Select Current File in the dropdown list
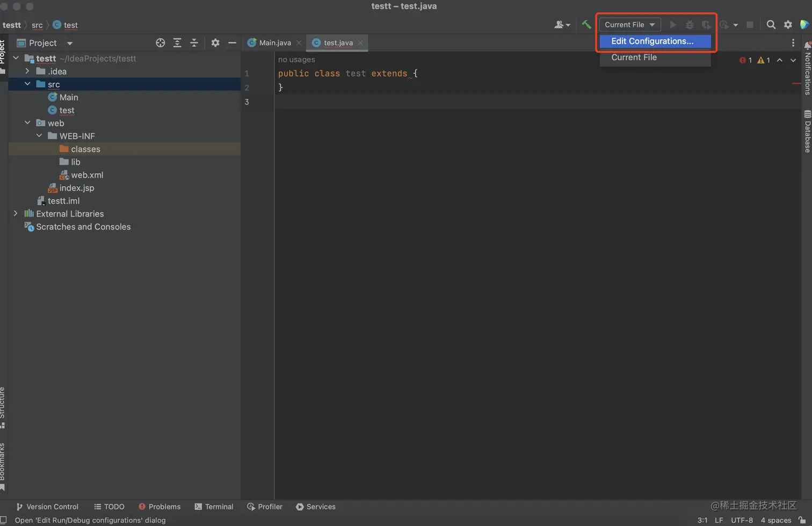Screen dimensions: 812x526 click(x=655, y=57)
